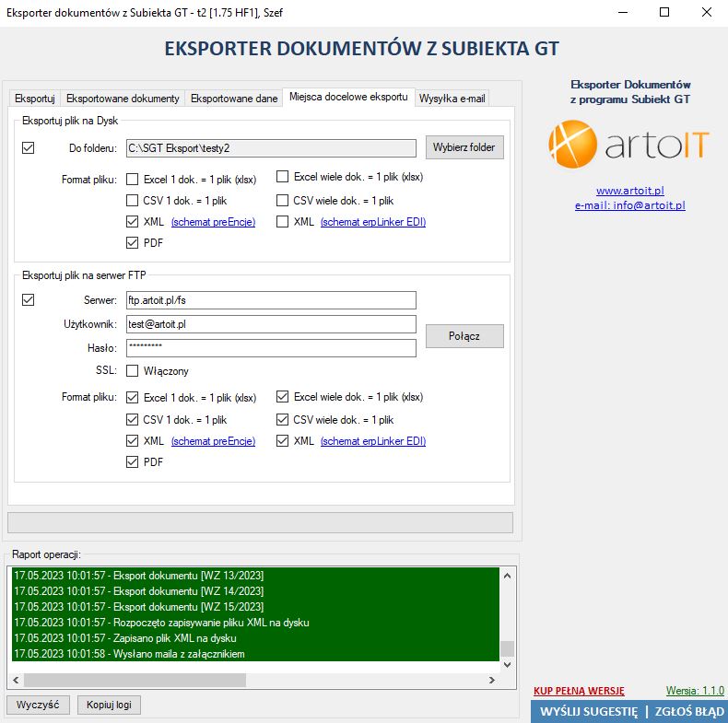Select log line Zapisano plik XML na dysku
This screenshot has height=723, width=728.
coord(255,638)
